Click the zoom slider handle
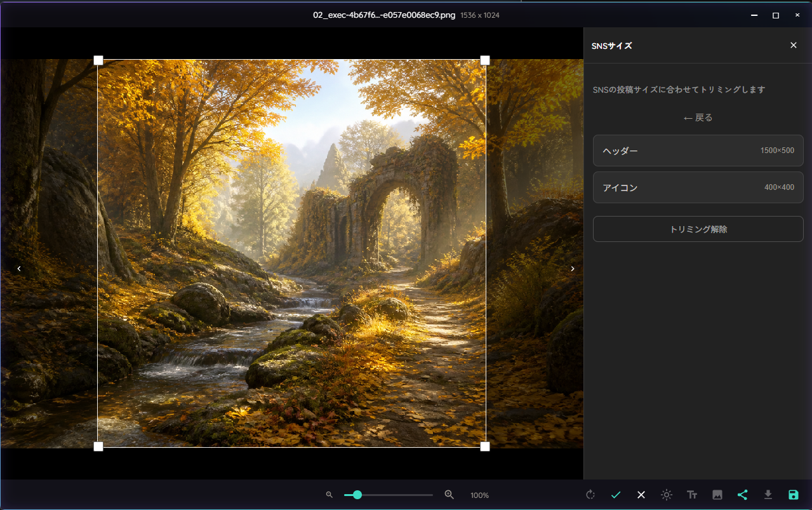This screenshot has width=812, height=510. pos(357,495)
